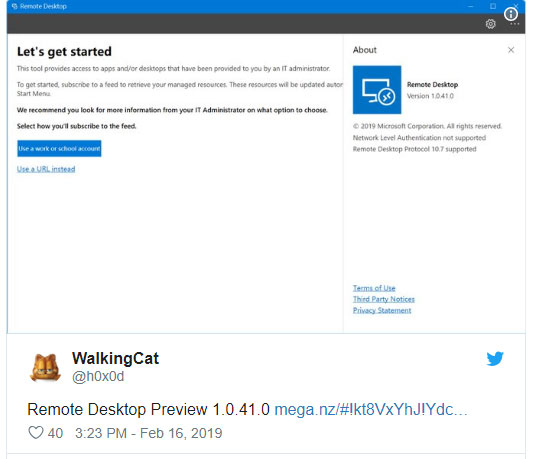Open the Terms of Use link

(x=374, y=288)
